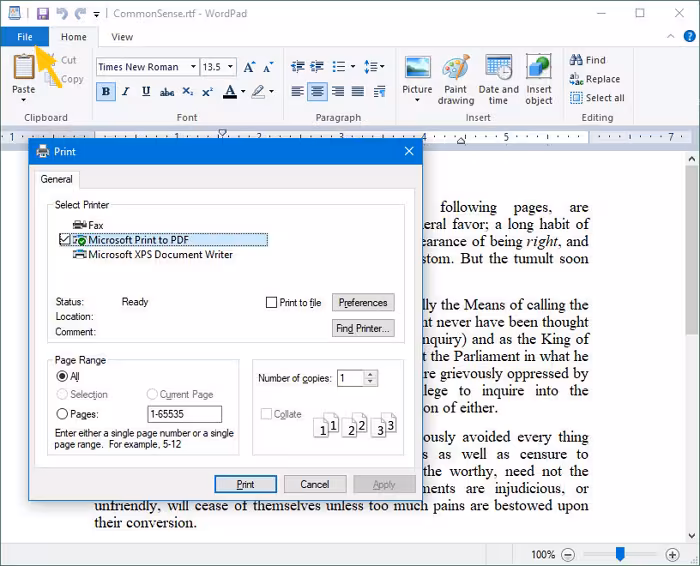Image resolution: width=700 pixels, height=566 pixels.
Task: Open the Line spacing dropdown
Action: [x=374, y=67]
